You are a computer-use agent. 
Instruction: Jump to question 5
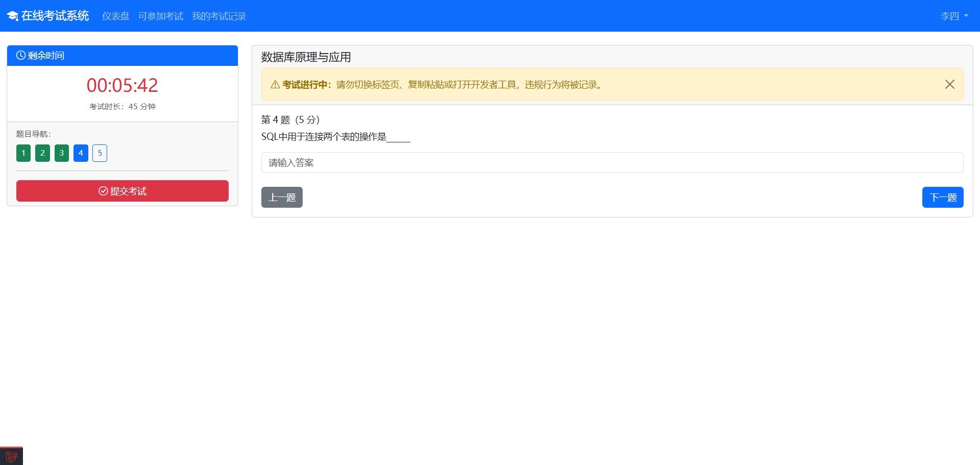100,153
